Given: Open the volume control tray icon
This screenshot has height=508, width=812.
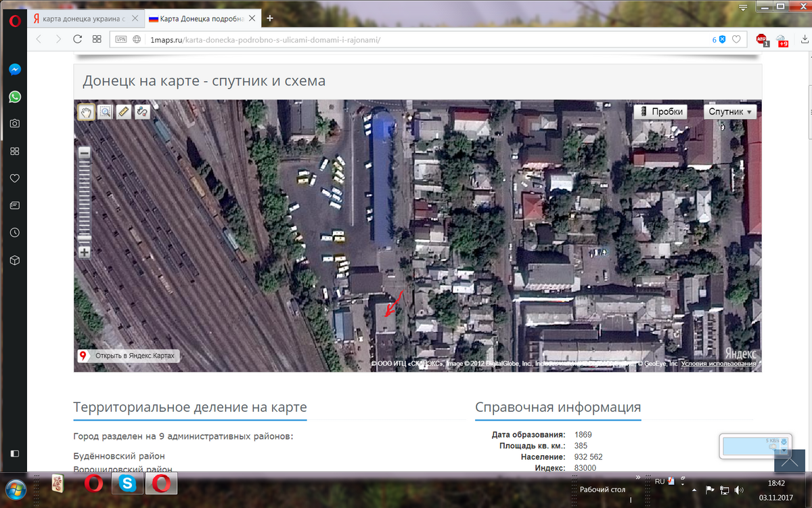Looking at the screenshot, I should 738,489.
